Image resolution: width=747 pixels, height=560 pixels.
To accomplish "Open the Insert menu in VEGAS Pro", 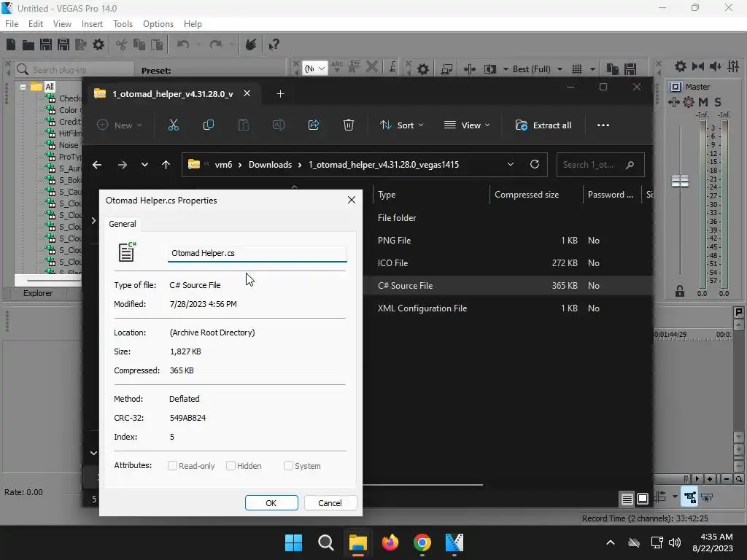I will click(92, 24).
